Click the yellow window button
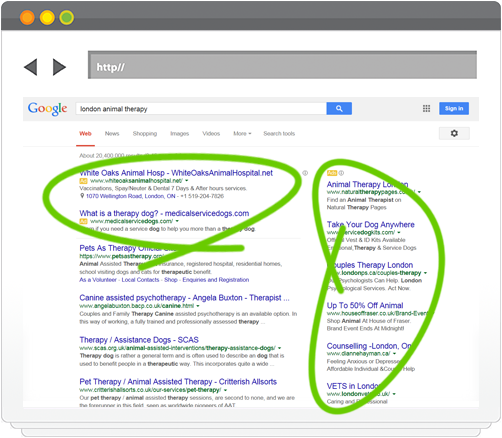 47,17
